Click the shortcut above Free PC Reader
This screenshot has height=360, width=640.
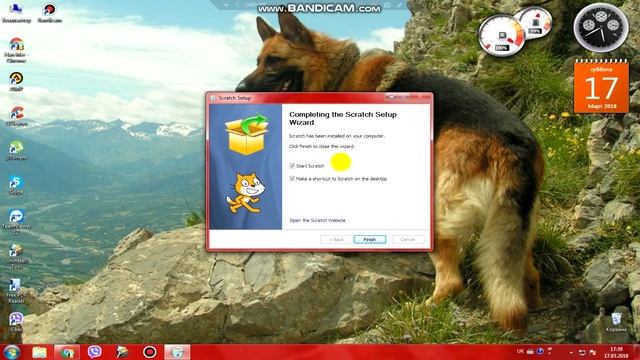pos(16,256)
